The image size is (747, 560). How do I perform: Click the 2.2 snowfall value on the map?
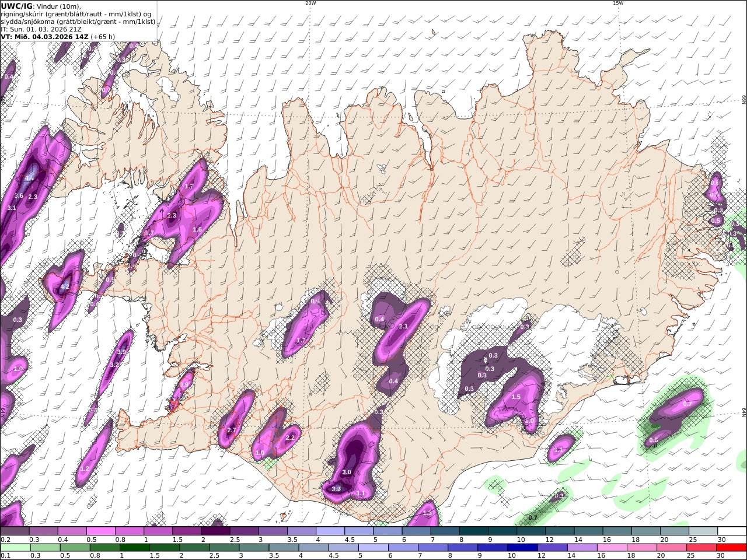[x=290, y=437]
